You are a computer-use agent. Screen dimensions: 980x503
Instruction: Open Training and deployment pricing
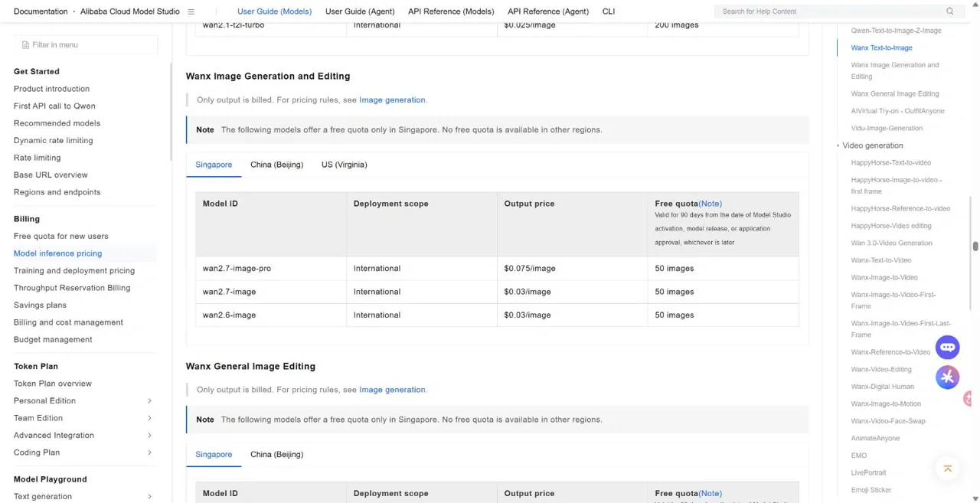74,271
